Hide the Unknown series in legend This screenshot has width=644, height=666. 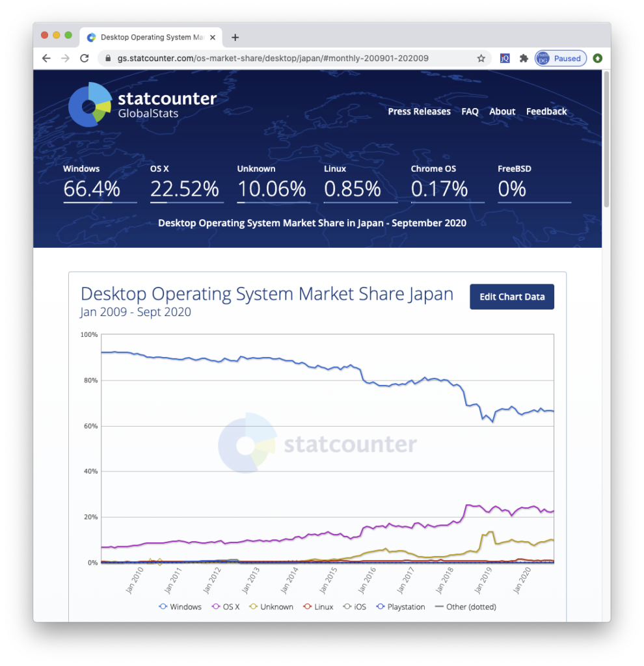click(x=271, y=607)
